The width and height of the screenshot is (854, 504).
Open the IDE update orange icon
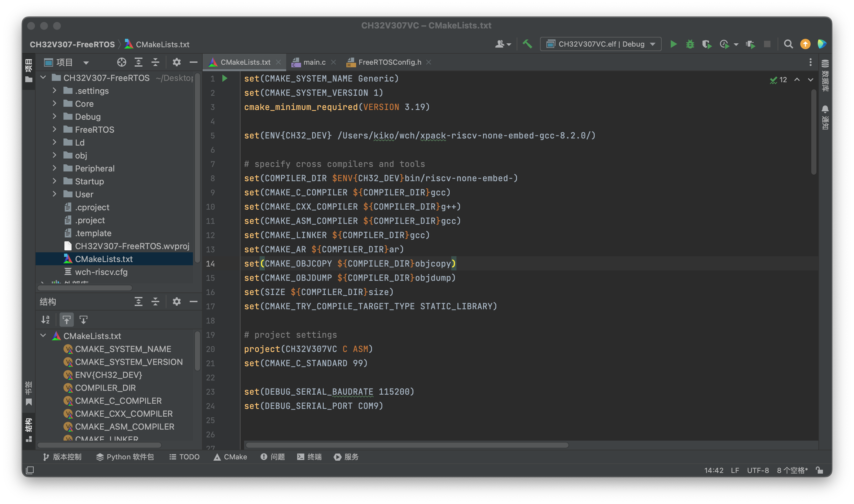[x=805, y=44]
